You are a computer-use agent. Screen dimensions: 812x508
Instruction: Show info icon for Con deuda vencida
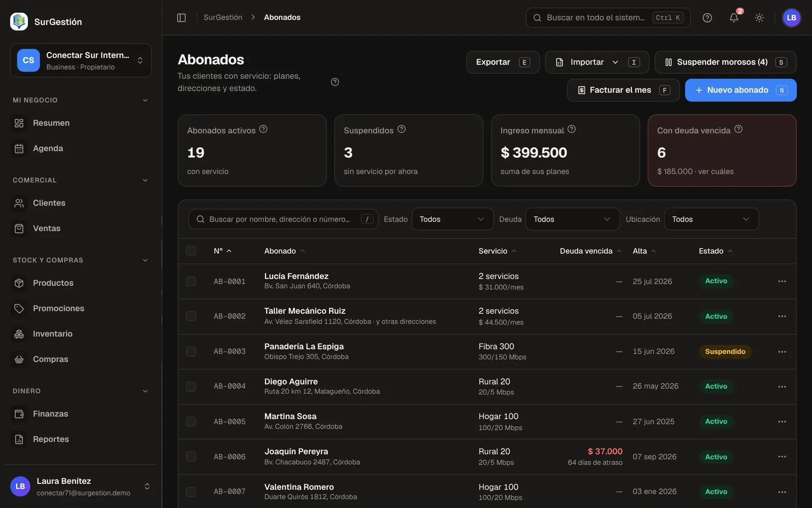point(738,129)
